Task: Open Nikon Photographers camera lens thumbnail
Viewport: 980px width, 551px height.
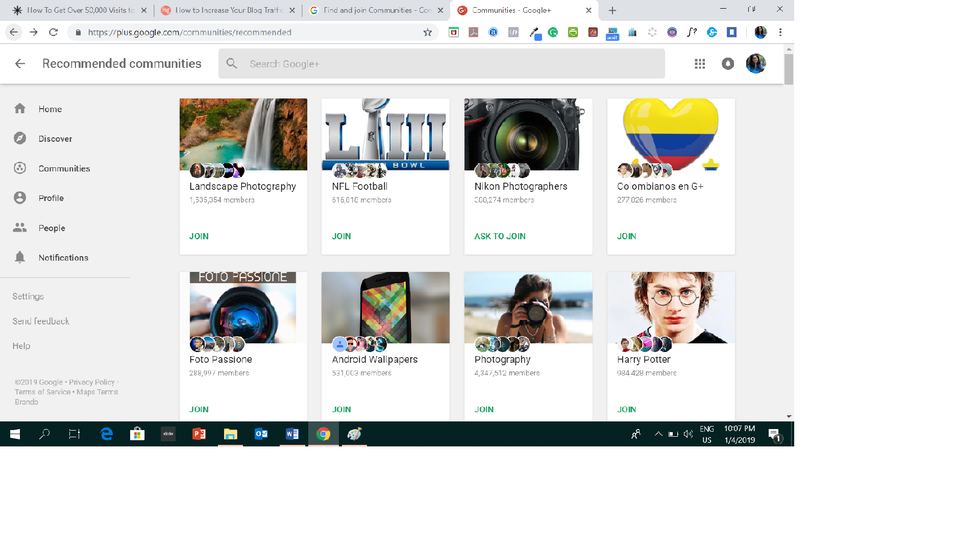Action: click(x=528, y=134)
